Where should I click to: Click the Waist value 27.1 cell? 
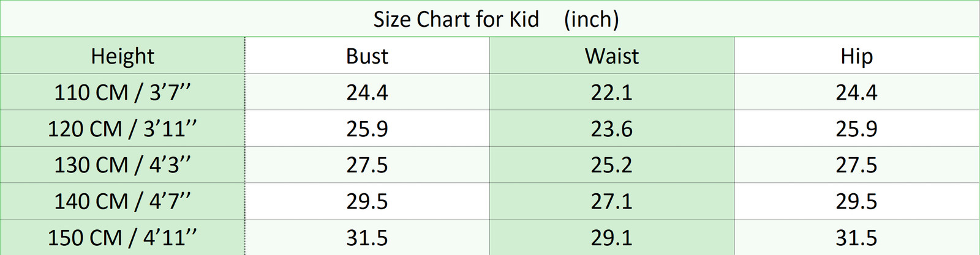pos(611,201)
